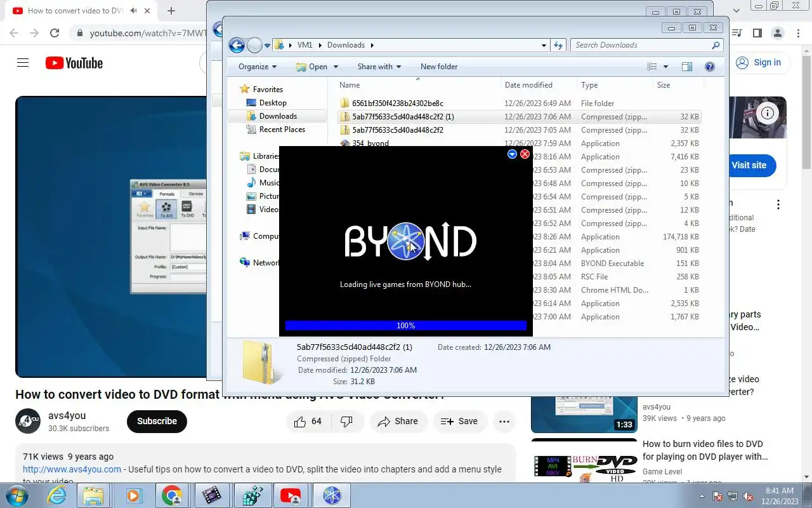
Task: Select zip 5ab77f5633c5d40ad448c2f2 dated 7:05 AM
Action: point(398,130)
